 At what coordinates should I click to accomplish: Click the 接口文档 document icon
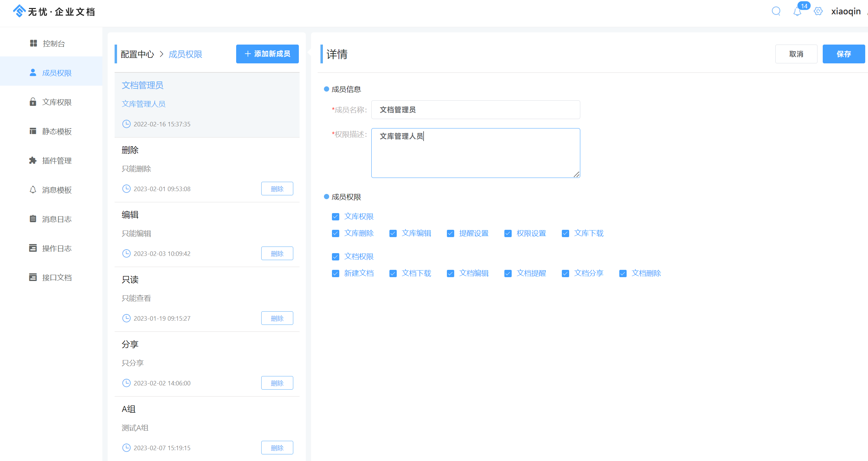[33, 277]
